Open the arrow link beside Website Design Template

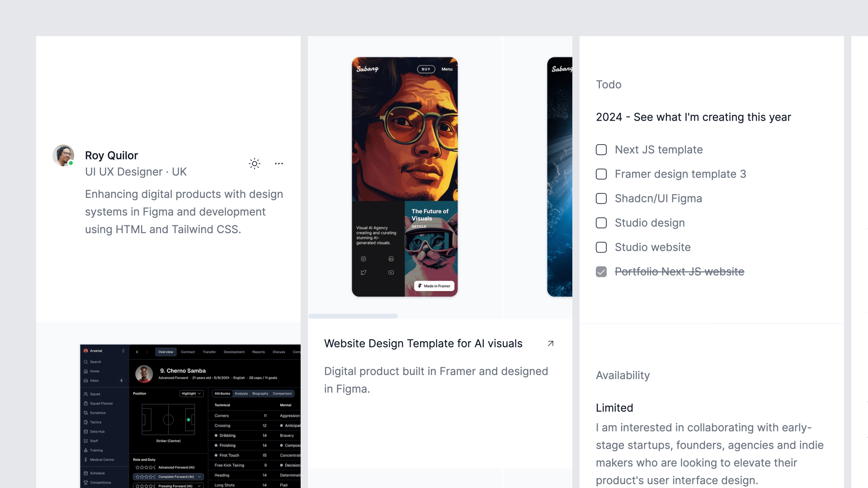[x=550, y=344]
